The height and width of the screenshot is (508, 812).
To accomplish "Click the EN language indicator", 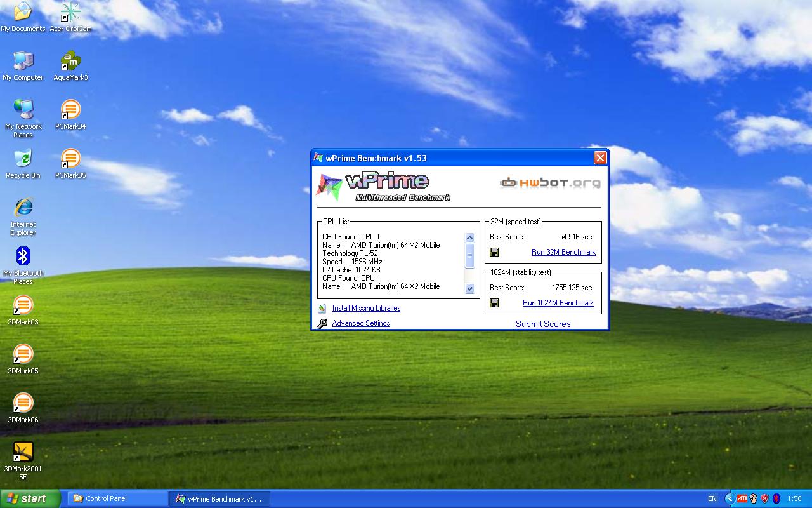I will (x=712, y=498).
